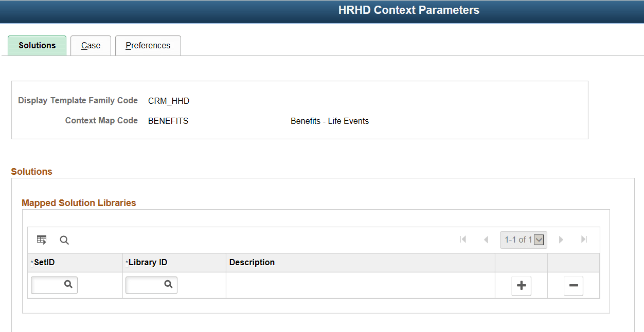This screenshot has height=332, width=644.
Task: Click the next row navigation arrow
Action: click(561, 239)
